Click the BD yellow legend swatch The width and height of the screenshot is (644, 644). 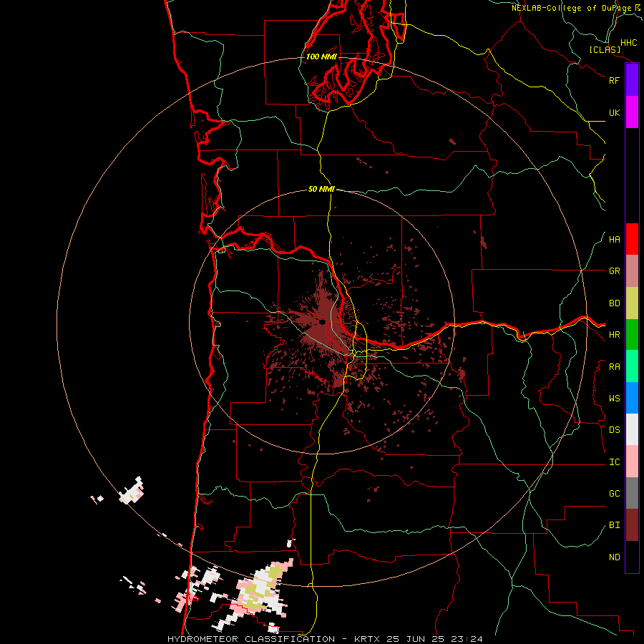tap(632, 303)
